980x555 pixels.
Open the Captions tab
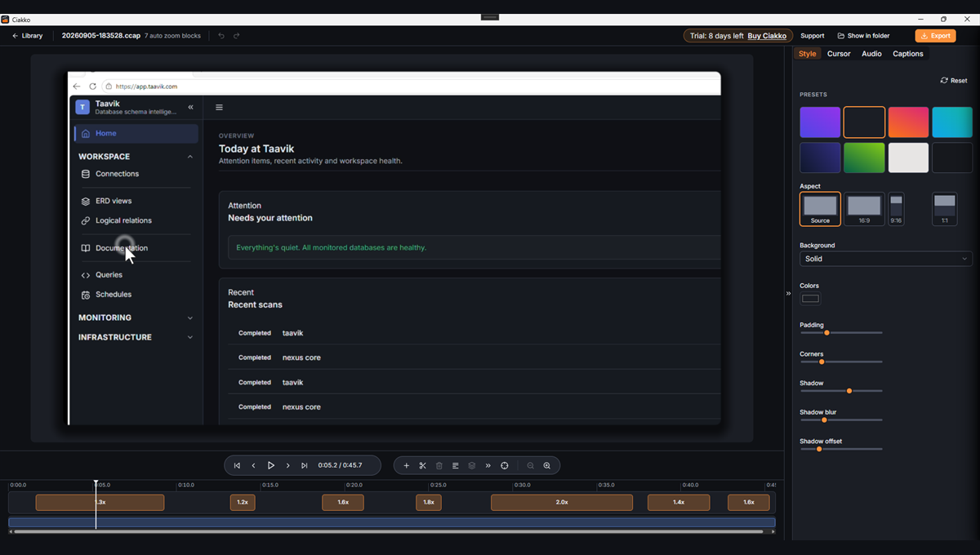[x=908, y=54]
